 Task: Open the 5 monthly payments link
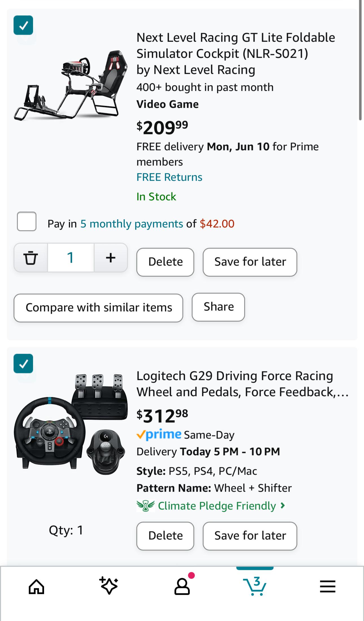click(132, 224)
